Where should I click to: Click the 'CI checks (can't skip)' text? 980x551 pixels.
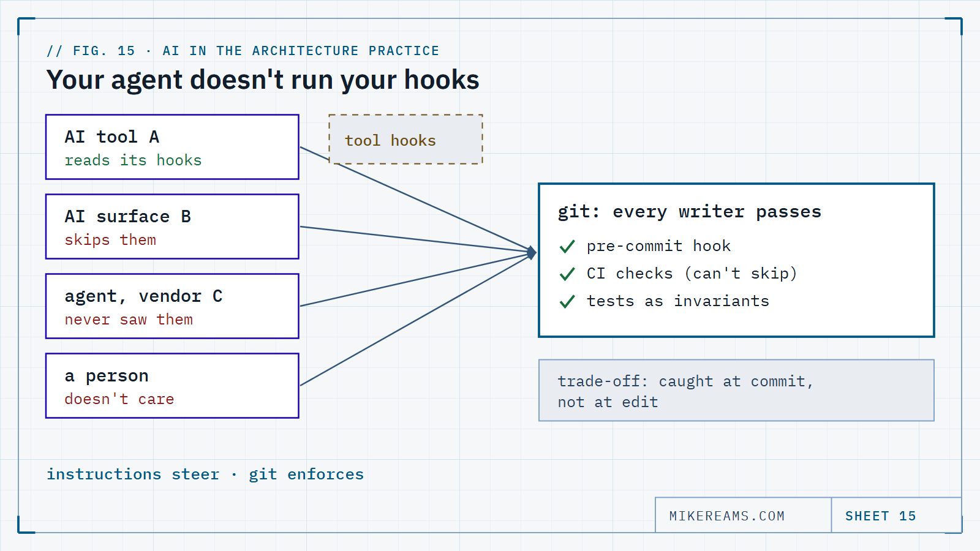coord(692,274)
